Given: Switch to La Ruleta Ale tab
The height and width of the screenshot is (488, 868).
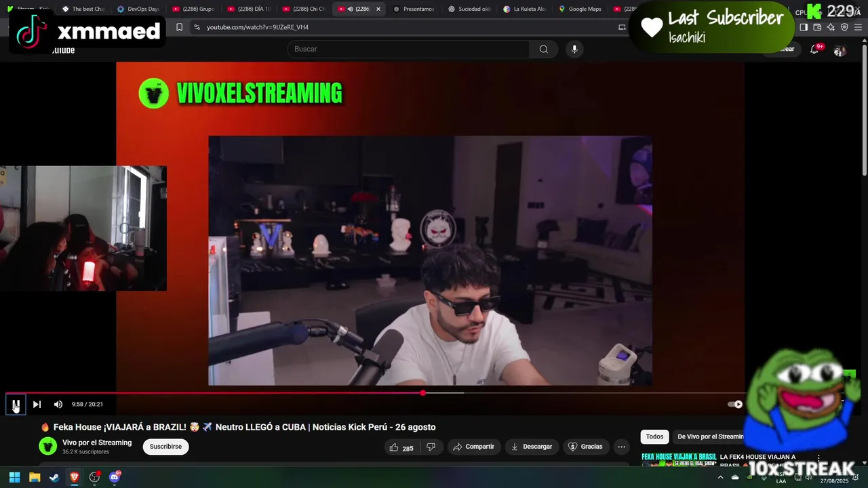Looking at the screenshot, I should (524, 9).
